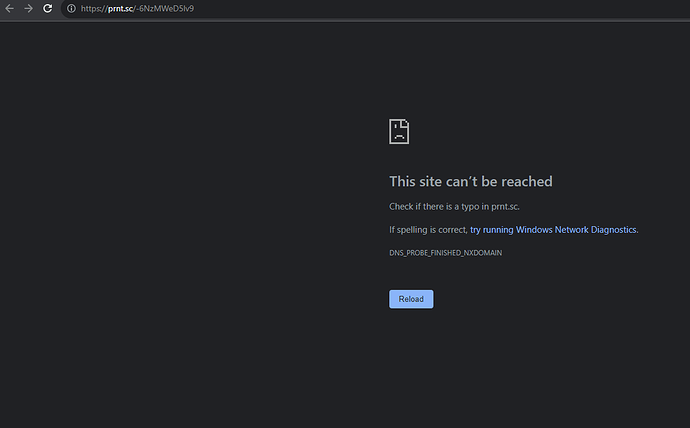Click the bold prnt.sc domain in address bar
This screenshot has width=690, height=428.
120,9
